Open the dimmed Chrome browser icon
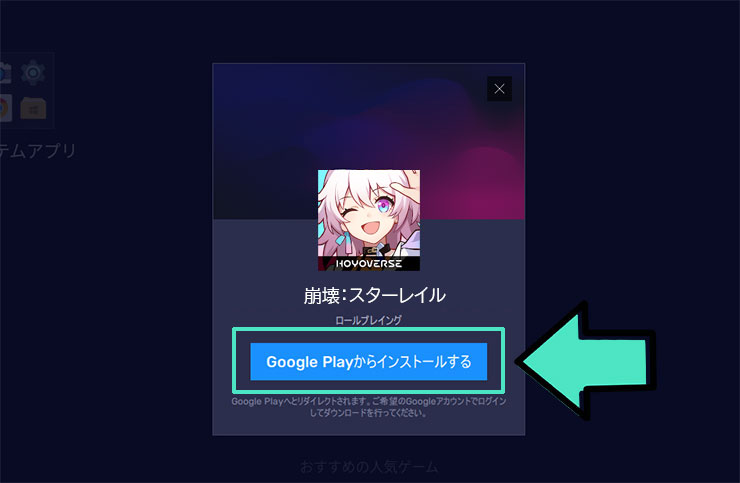This screenshot has width=740, height=483. pos(5,108)
